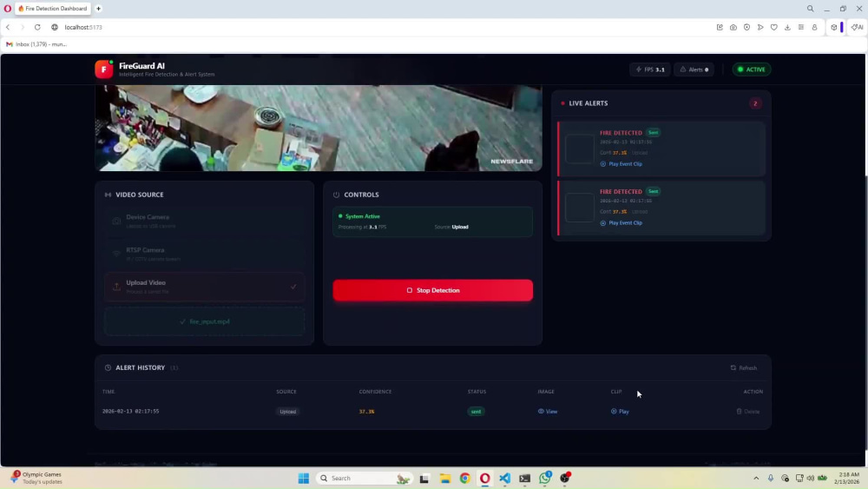Open Chrome from the taskbar

pos(464,478)
